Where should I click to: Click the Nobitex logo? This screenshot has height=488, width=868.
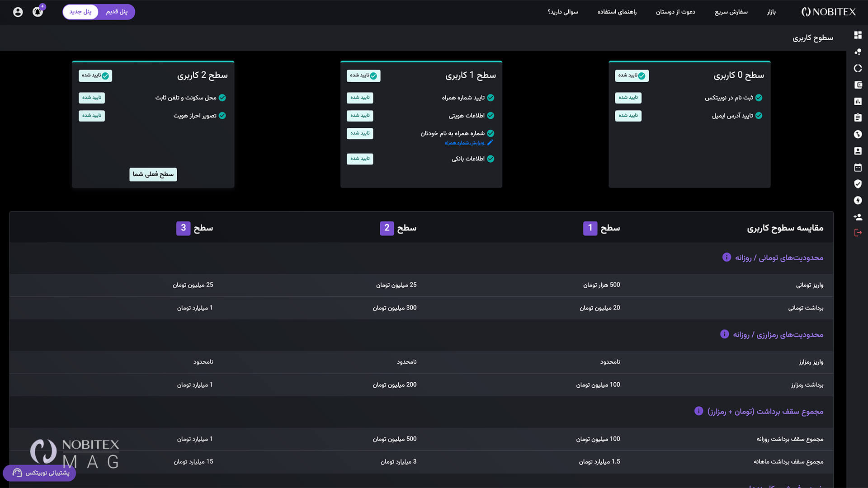click(828, 12)
